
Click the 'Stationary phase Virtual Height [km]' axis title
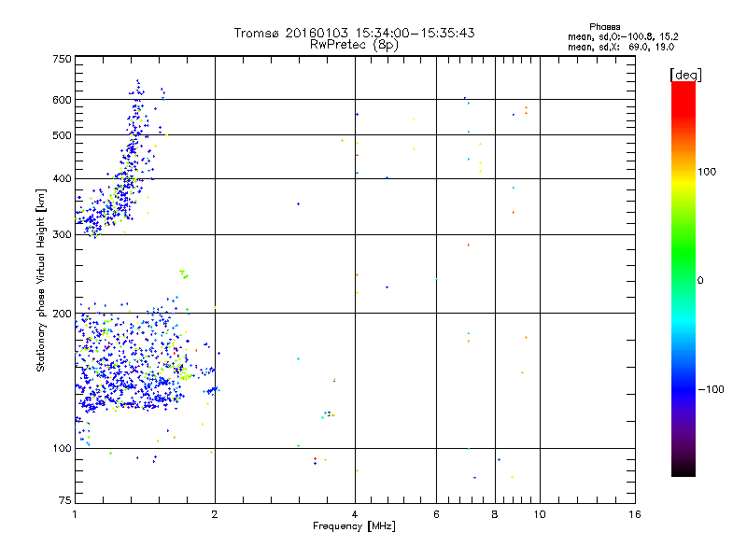point(40,280)
